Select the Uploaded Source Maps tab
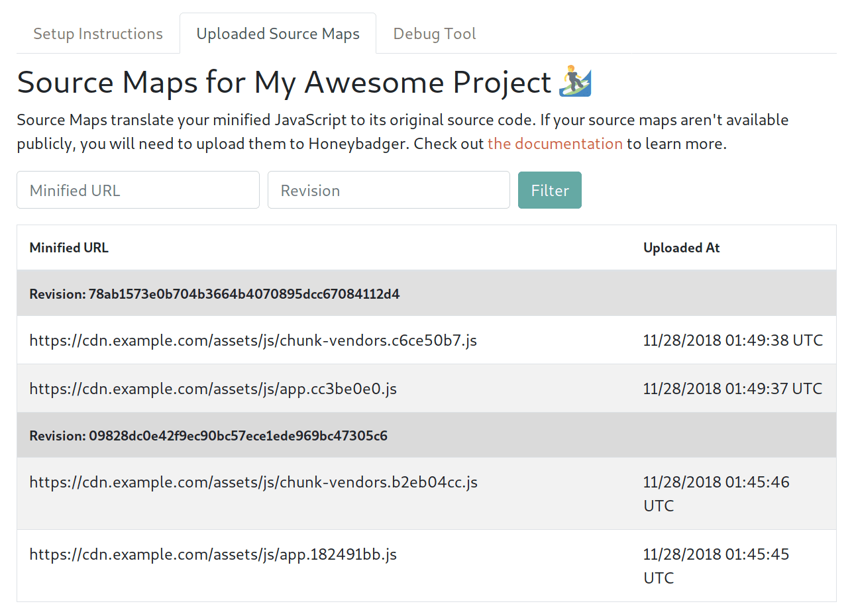This screenshot has width=854, height=616. click(x=278, y=34)
